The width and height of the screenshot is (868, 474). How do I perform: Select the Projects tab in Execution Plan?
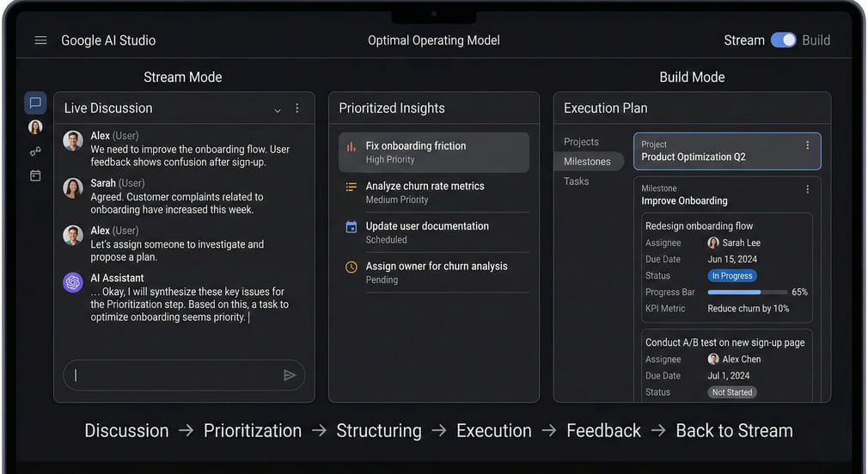click(x=581, y=142)
